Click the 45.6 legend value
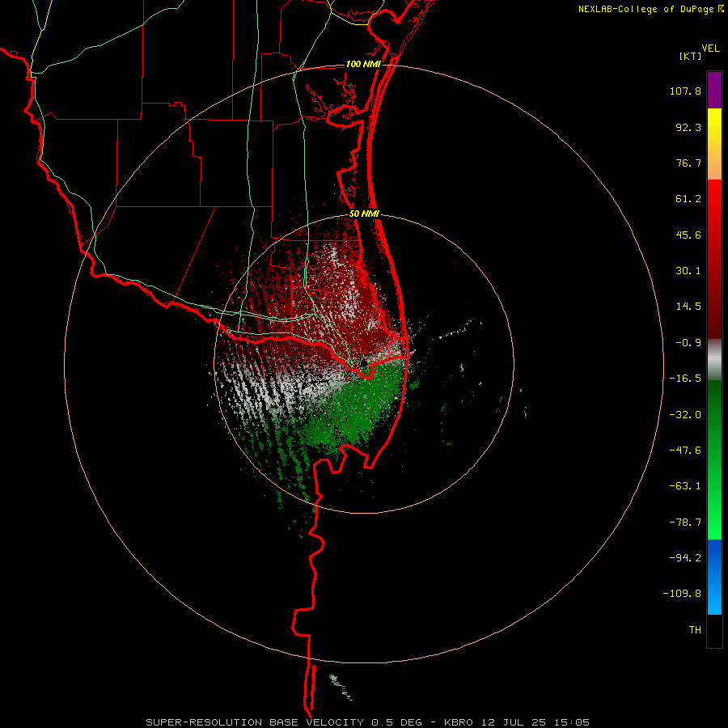This screenshot has height=728, width=728. pyautogui.click(x=688, y=235)
